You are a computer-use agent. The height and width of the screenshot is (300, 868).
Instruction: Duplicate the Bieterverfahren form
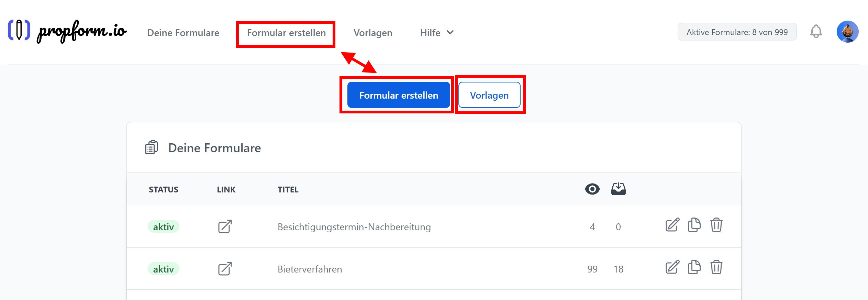694,267
